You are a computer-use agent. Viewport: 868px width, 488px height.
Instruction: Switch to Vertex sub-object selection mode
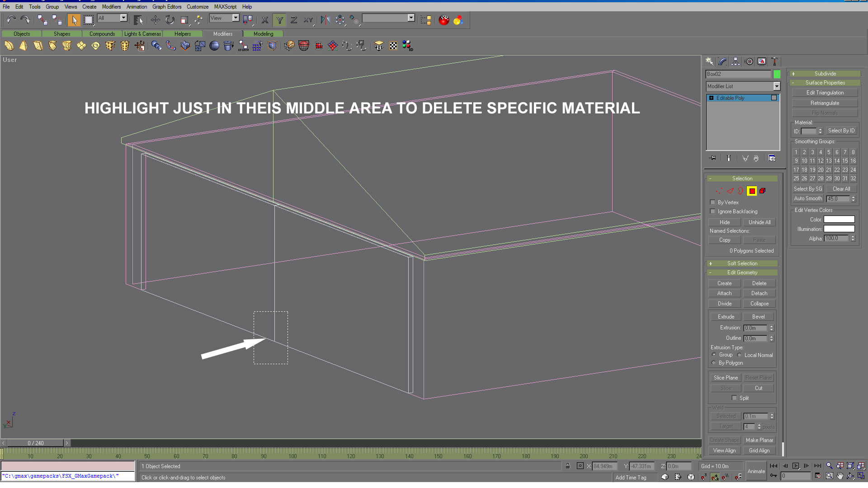tap(719, 191)
